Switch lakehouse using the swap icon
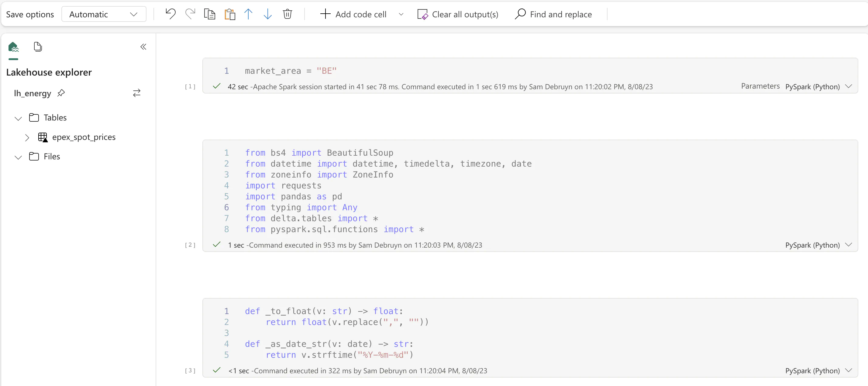This screenshot has width=868, height=386. point(136,93)
